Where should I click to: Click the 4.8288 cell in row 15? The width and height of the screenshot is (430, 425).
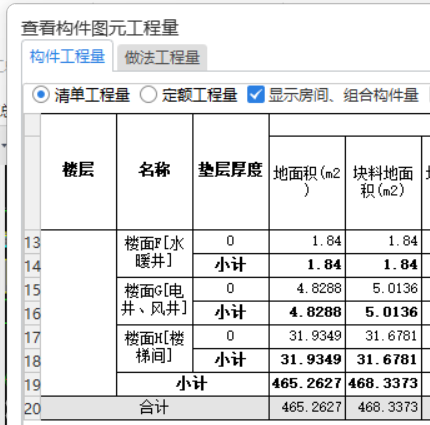coord(307,289)
